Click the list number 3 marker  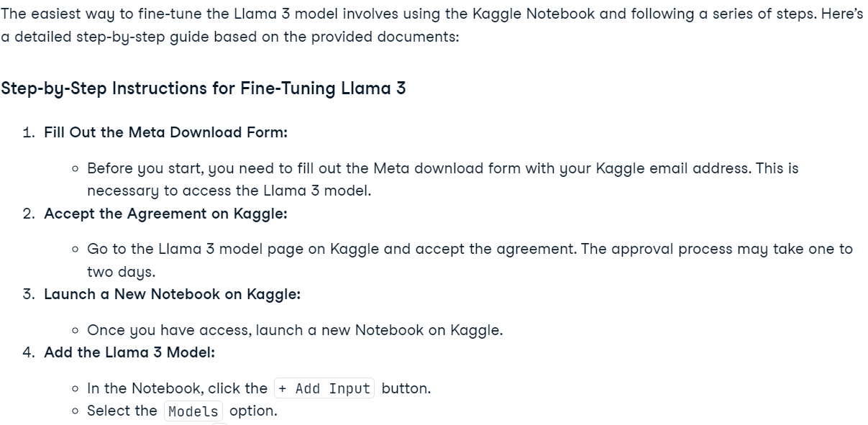pos(28,294)
